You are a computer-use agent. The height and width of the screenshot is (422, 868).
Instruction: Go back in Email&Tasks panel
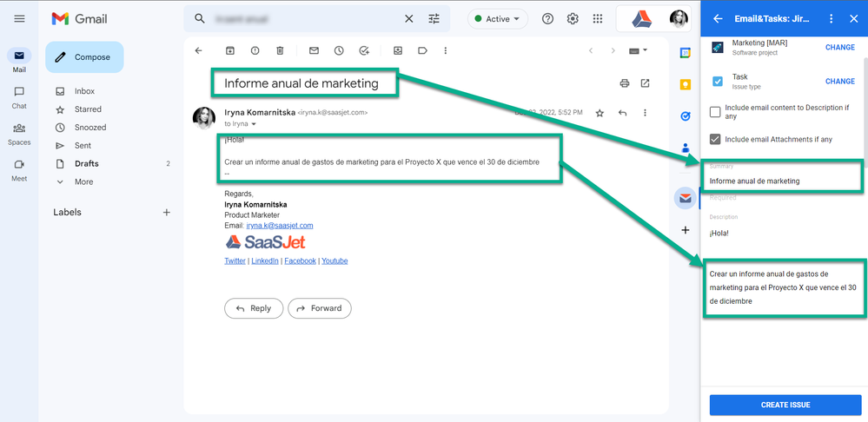[718, 19]
